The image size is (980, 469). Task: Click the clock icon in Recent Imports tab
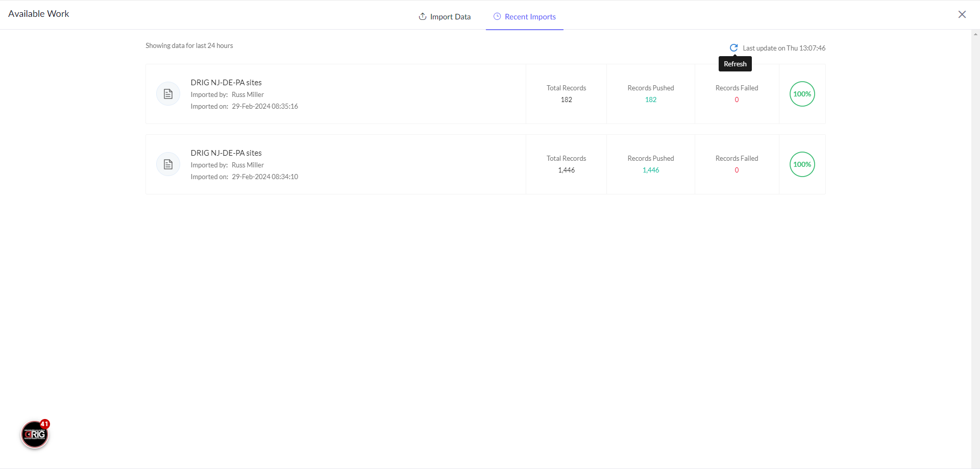click(x=497, y=16)
